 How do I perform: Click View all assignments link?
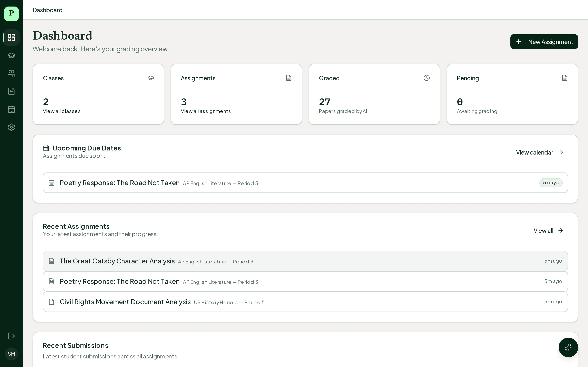(x=206, y=111)
